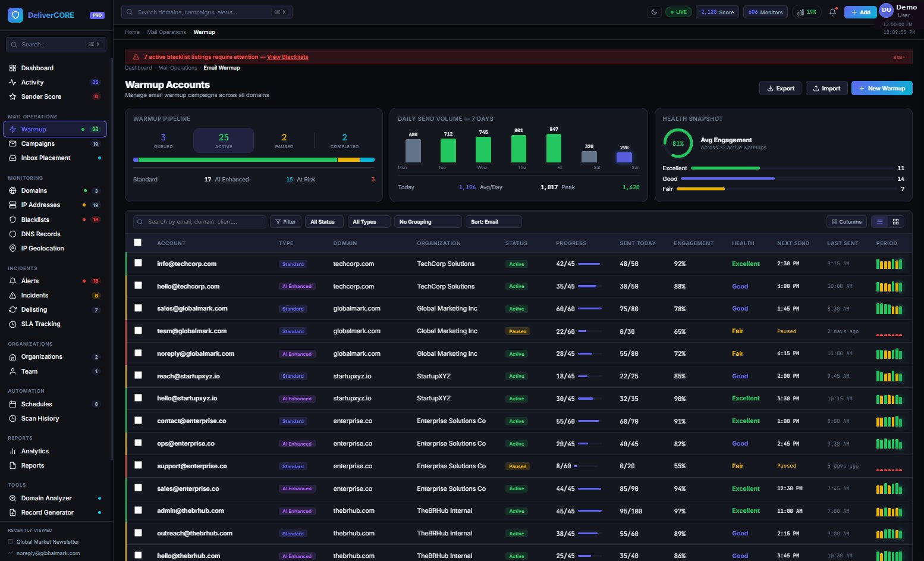Open View Blacklists from the alert banner
924x561 pixels.
[x=288, y=57]
